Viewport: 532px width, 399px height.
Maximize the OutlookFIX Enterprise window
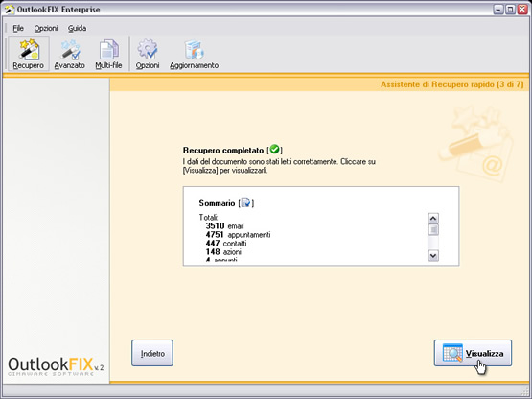(510, 10)
